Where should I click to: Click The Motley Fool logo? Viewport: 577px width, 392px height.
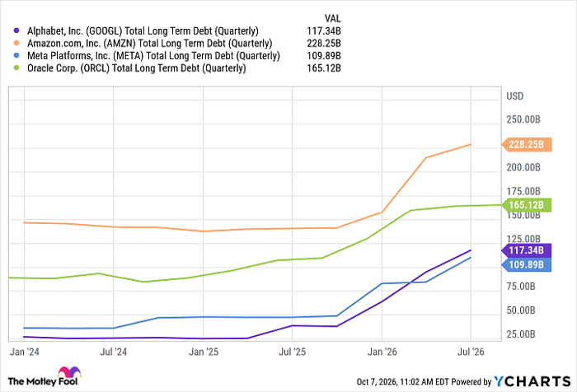[x=45, y=376]
